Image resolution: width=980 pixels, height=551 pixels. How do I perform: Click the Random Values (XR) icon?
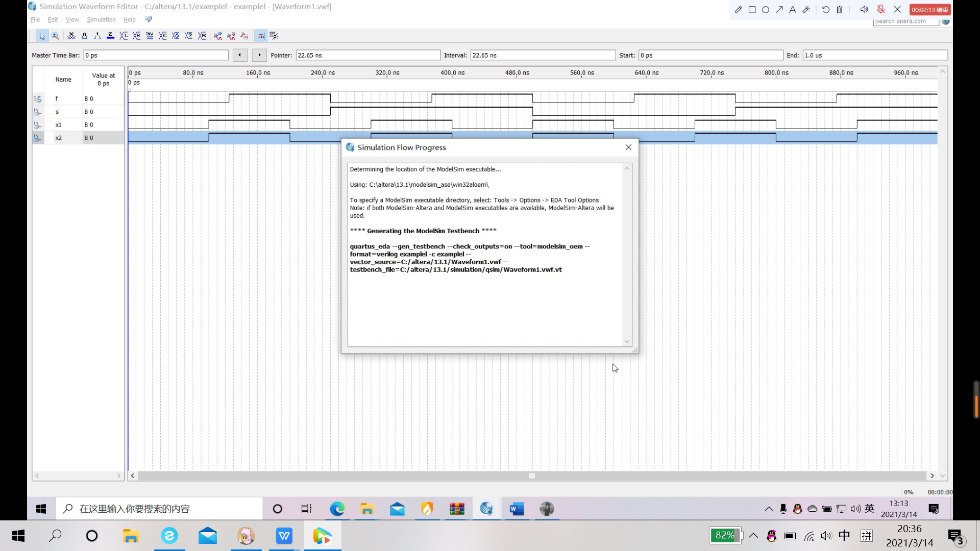(x=202, y=36)
